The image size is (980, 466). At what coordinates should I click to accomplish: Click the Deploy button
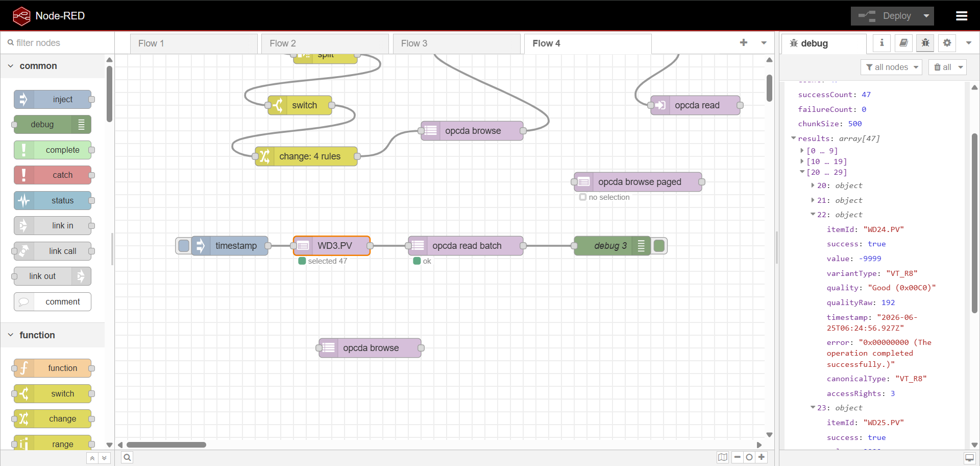(885, 16)
